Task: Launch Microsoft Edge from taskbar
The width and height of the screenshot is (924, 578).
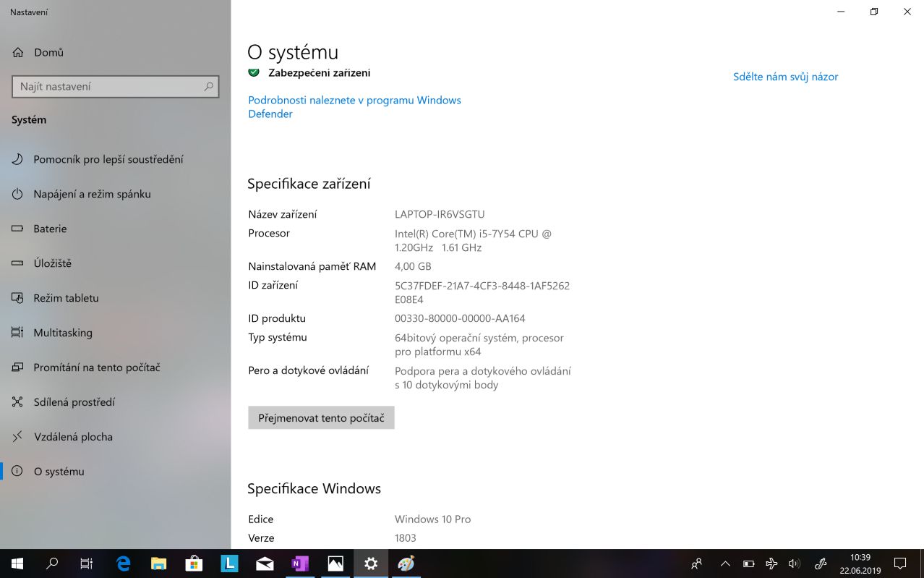Action: 124,564
